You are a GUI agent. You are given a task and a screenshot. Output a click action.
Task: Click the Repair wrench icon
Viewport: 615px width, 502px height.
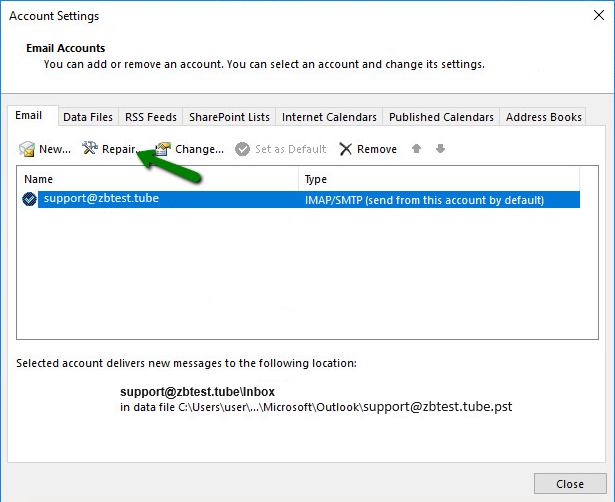pyautogui.click(x=90, y=149)
